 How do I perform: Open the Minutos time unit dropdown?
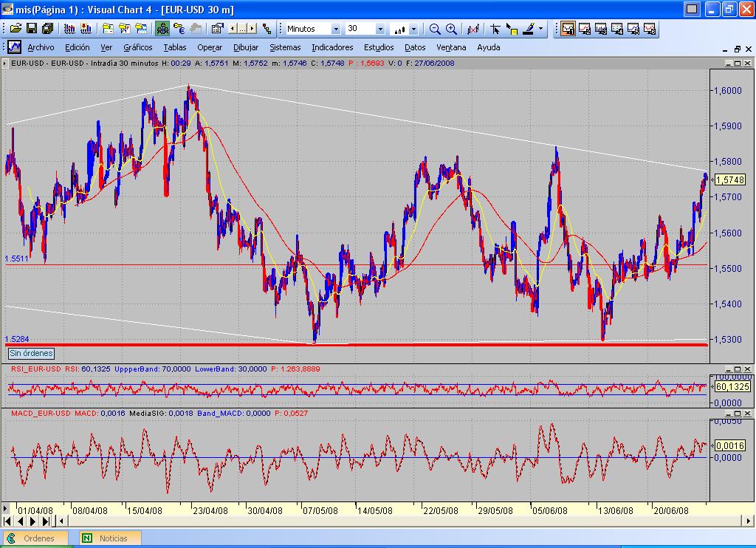click(336, 29)
